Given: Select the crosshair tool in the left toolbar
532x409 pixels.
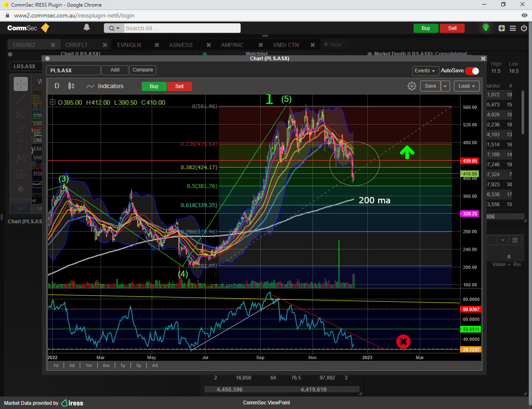Looking at the screenshot, I should click(21, 84).
